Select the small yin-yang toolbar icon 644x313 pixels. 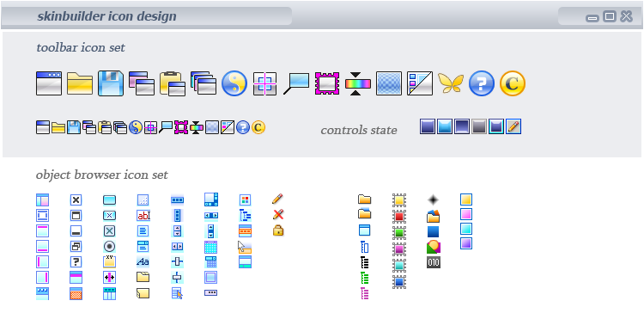(x=135, y=127)
